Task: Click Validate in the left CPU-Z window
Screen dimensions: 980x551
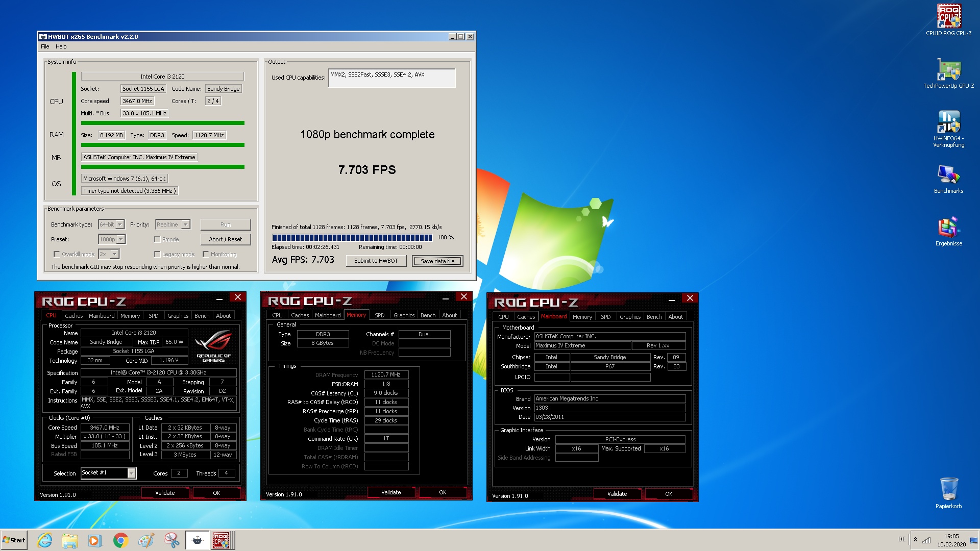Action: click(165, 493)
